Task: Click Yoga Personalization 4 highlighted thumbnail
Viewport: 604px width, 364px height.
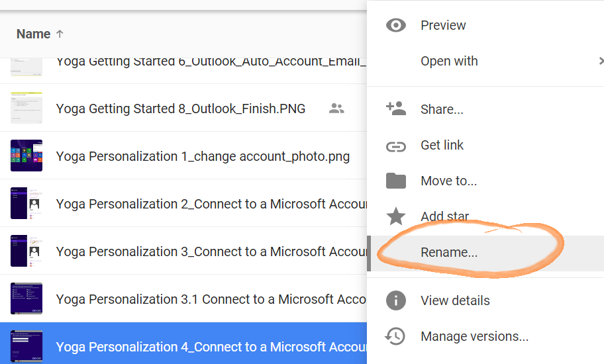Action: click(x=26, y=346)
